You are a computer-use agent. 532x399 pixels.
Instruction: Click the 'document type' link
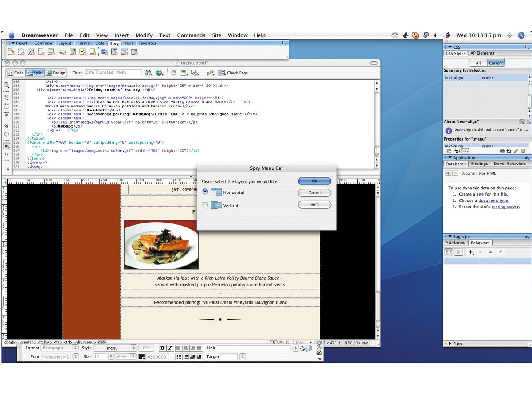point(493,200)
